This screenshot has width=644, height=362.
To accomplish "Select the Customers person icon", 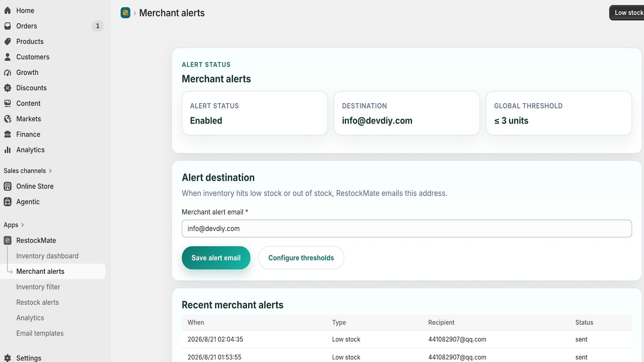I will pos(8,57).
